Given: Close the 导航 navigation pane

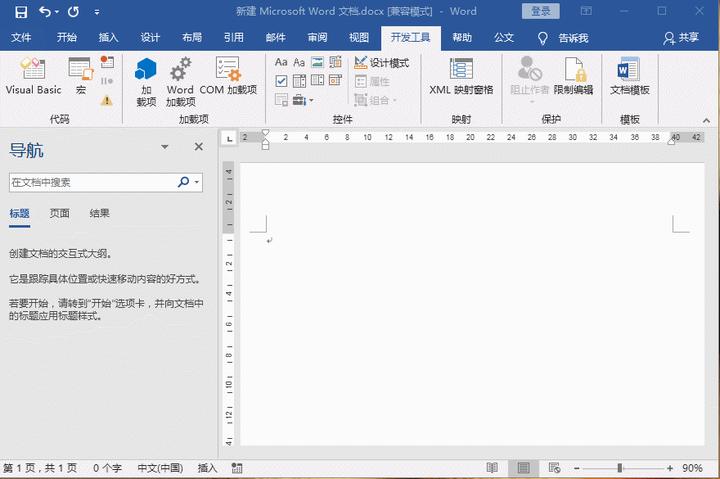Looking at the screenshot, I should [x=198, y=147].
